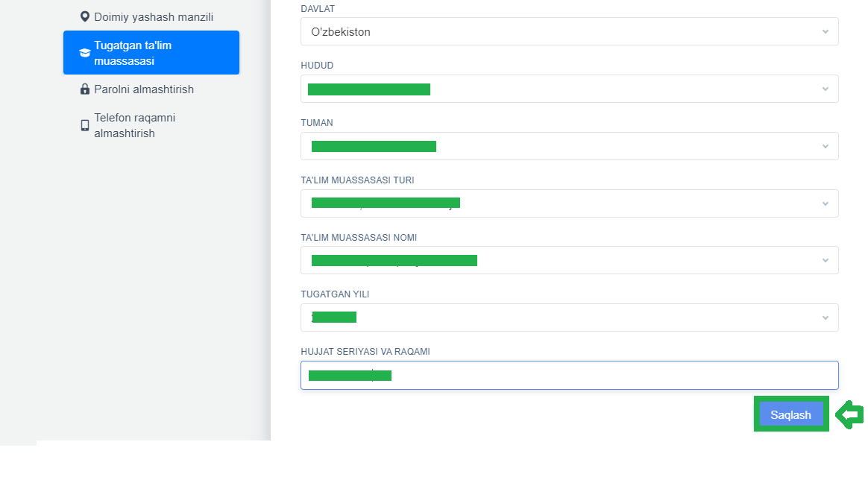Click the chevron arrow in the Hudud field
The image size is (868, 477).
pyautogui.click(x=825, y=89)
